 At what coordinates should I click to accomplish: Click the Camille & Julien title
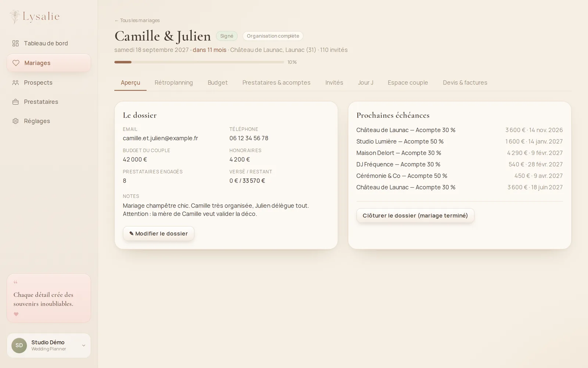pos(162,36)
